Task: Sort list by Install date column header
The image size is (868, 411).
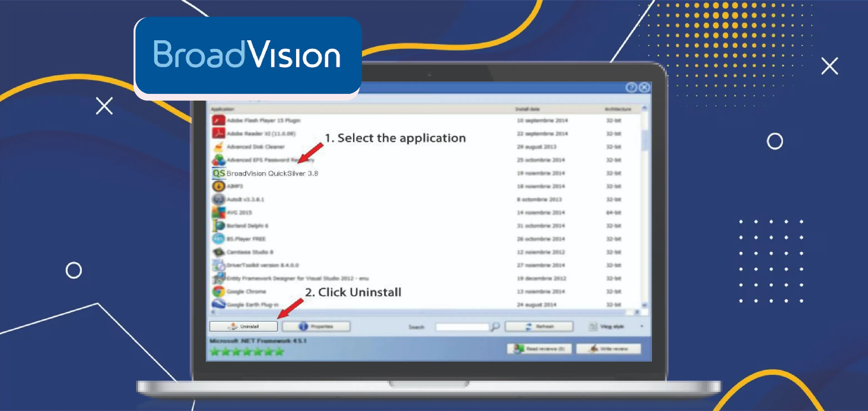Action: pos(527,109)
